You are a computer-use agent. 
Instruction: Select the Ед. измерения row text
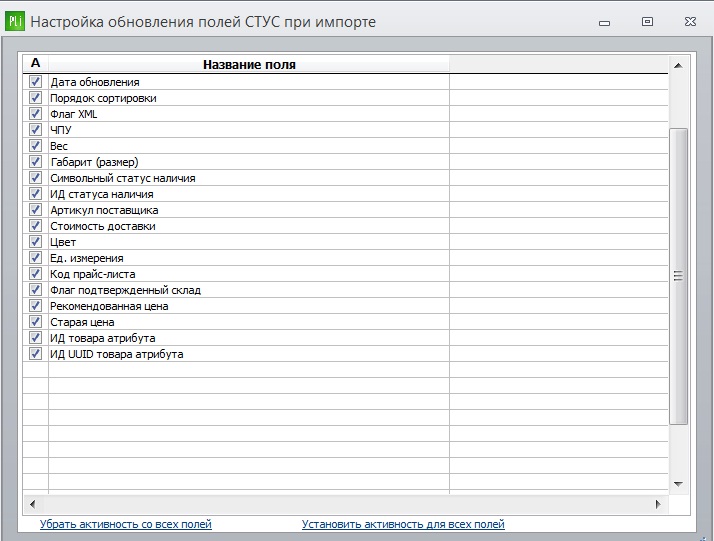(87, 258)
